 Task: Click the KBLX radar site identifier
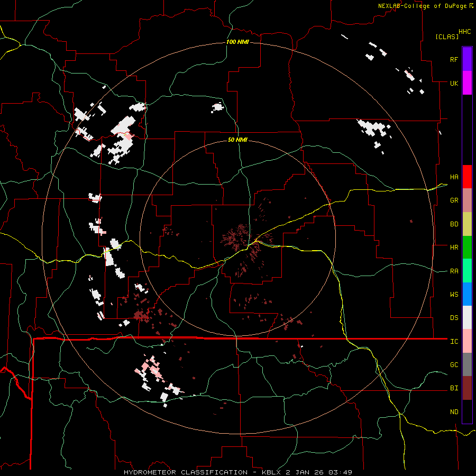click(272, 472)
